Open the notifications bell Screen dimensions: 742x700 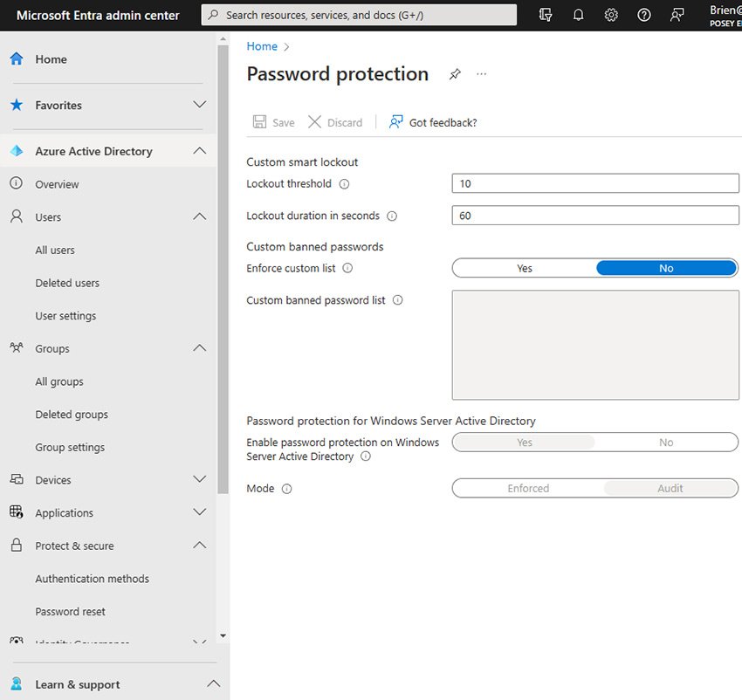click(x=578, y=14)
